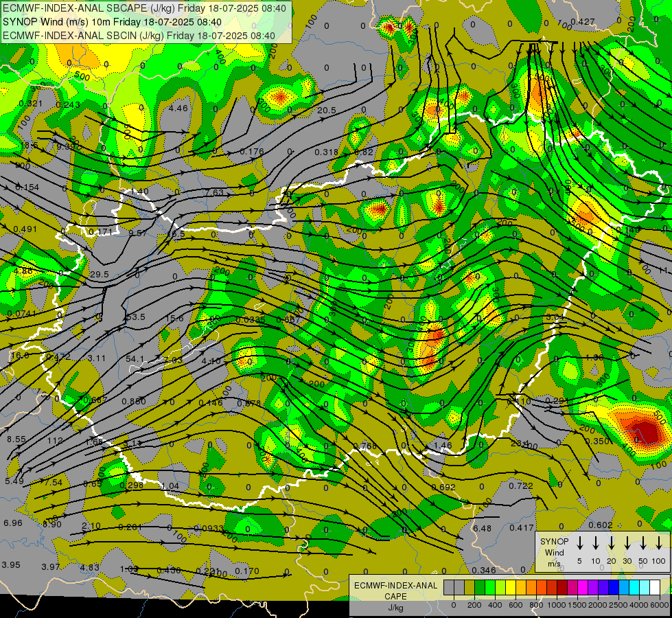Image resolution: width=672 pixels, height=618 pixels.
Task: Pick the pure blue CAPE legend swatch
Action: point(613,588)
